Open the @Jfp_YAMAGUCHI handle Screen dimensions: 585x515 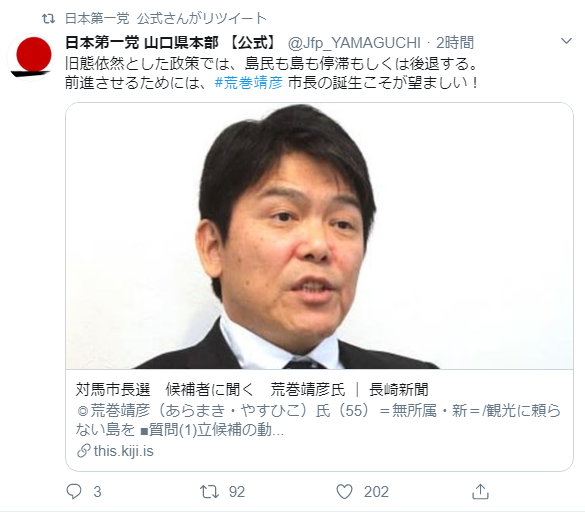point(354,43)
